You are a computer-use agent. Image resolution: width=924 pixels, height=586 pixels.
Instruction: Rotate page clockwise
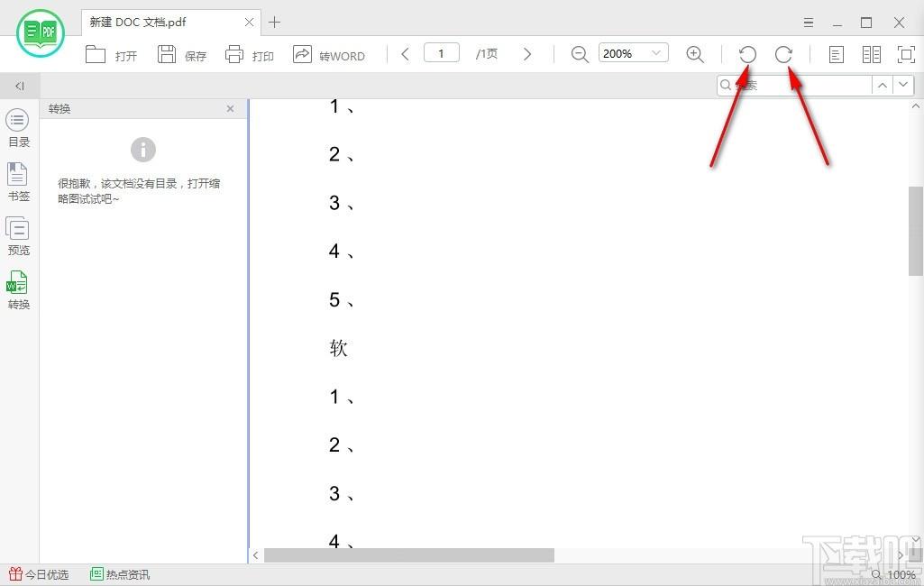point(783,54)
